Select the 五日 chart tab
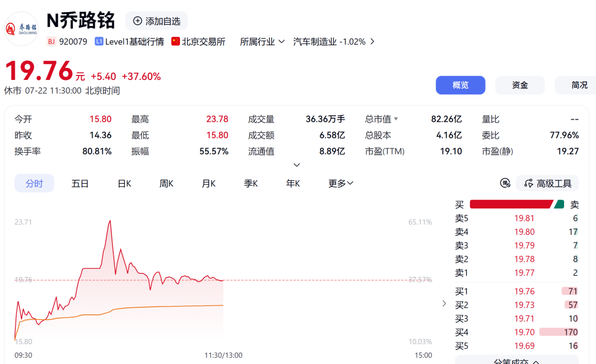 point(80,184)
